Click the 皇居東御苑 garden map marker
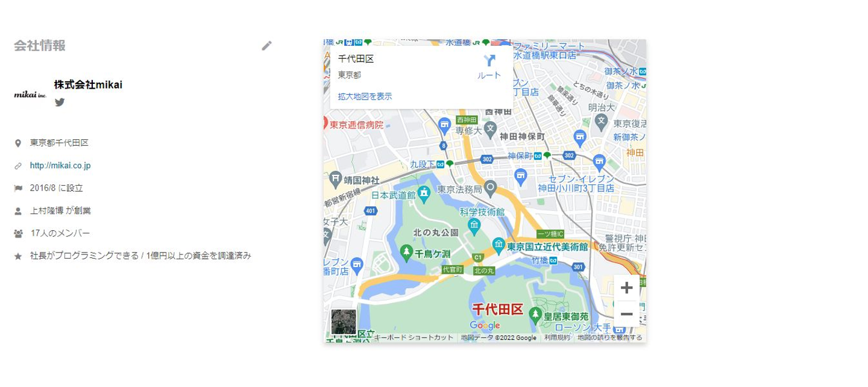868x387 pixels. (535, 314)
